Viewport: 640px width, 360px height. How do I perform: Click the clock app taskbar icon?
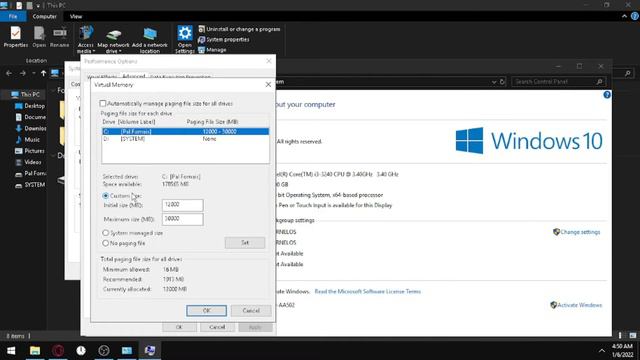click(x=81, y=350)
